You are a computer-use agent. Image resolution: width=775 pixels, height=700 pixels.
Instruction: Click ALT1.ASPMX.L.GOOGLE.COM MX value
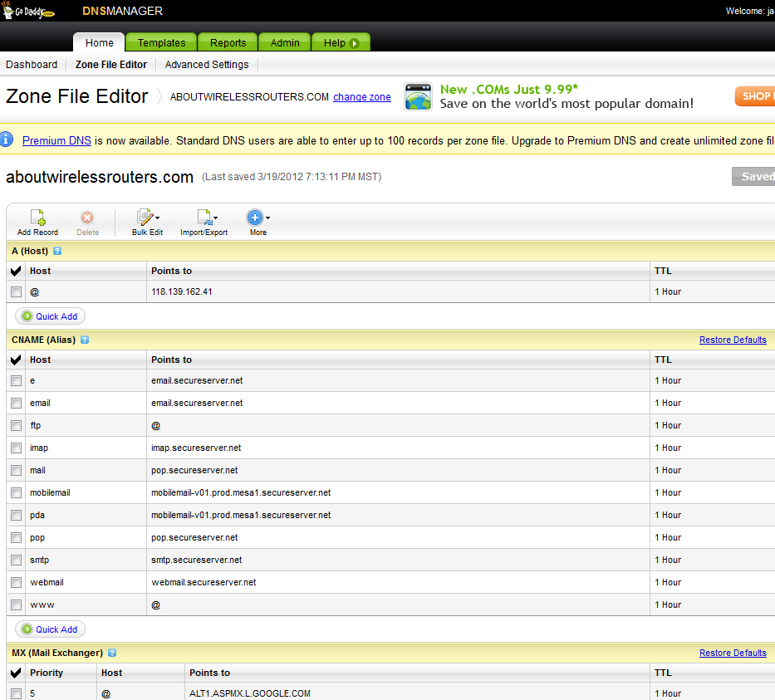pos(250,693)
